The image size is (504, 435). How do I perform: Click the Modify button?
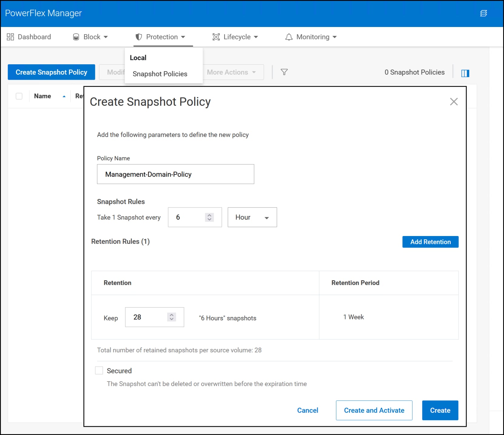tap(112, 72)
